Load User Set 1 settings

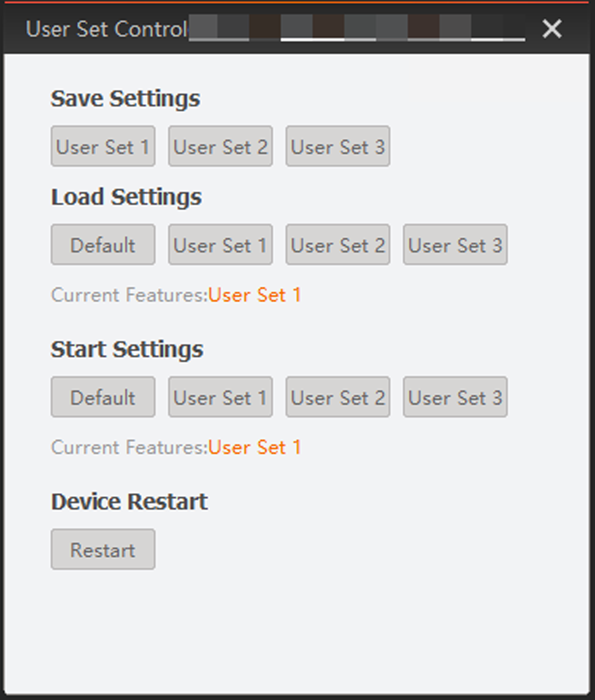(x=220, y=245)
